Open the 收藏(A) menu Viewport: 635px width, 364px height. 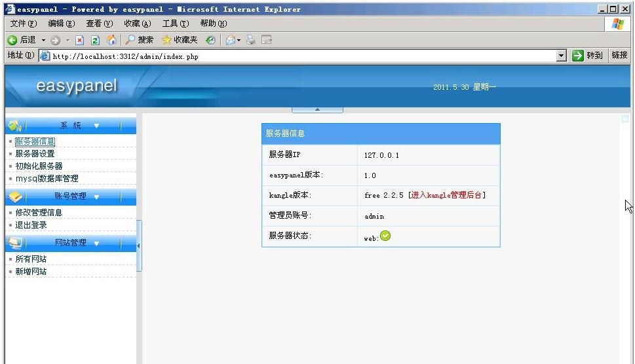point(138,24)
